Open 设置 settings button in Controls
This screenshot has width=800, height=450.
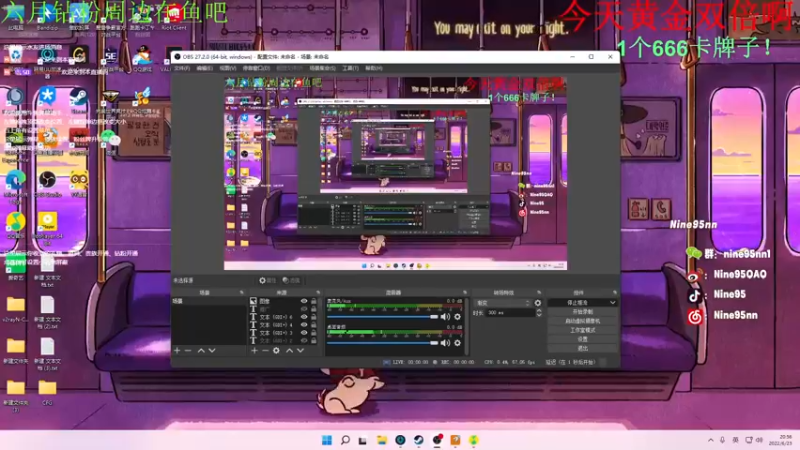coord(582,339)
